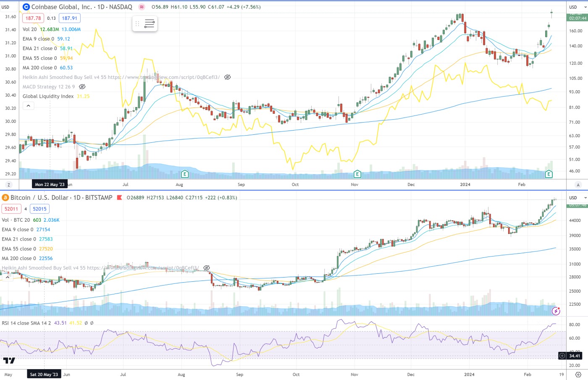The image size is (588, 380).
Task: Click 44000 on the Bitcoin price scale
Action: tap(575, 221)
